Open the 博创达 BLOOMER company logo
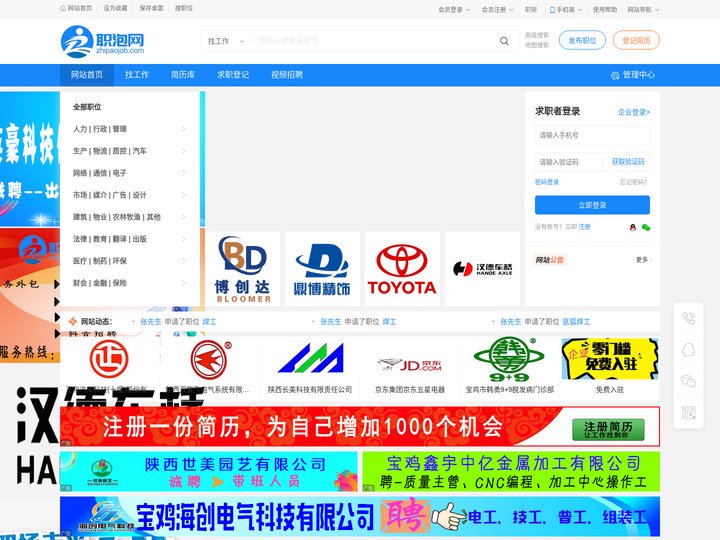720x540 pixels. coord(242,269)
